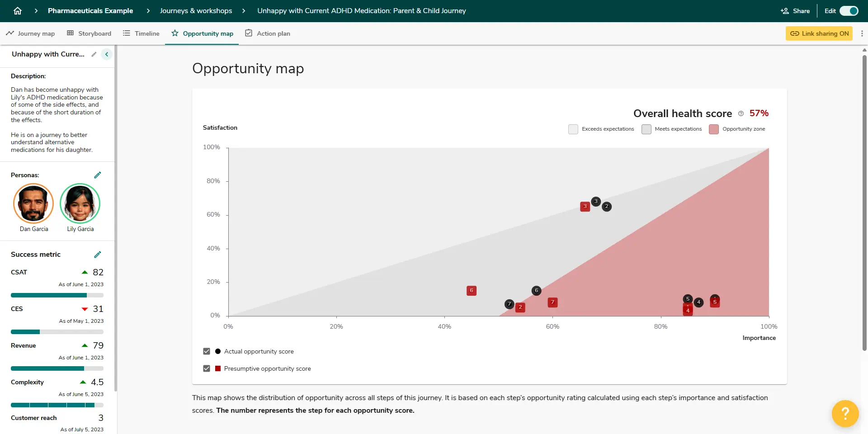
Task: Uncheck Presumptive opportunity score
Action: coord(207,368)
